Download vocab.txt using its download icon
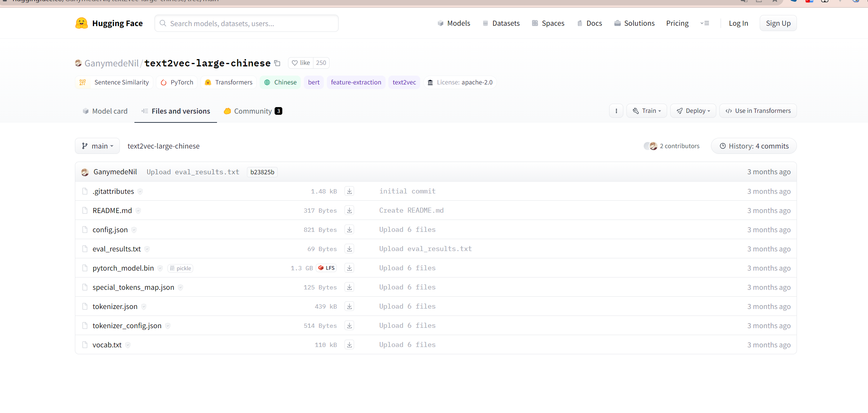Screen dimensions: 868x413 [x=349, y=345]
